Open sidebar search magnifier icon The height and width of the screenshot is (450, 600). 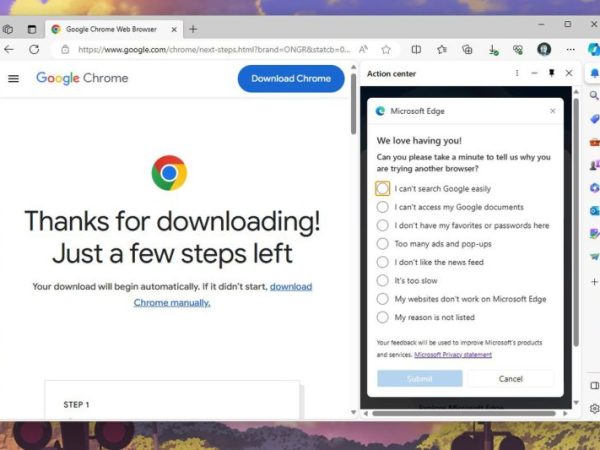coord(594,95)
